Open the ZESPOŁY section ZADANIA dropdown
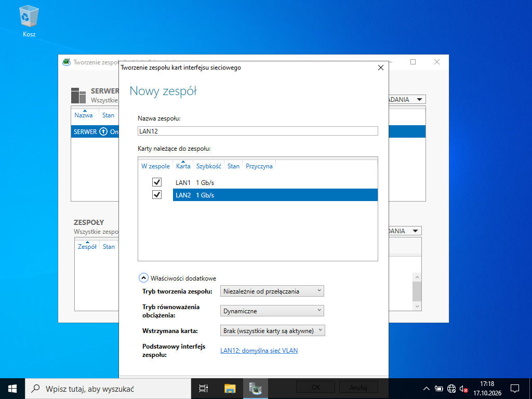This screenshot has height=399, width=532. coord(405,231)
